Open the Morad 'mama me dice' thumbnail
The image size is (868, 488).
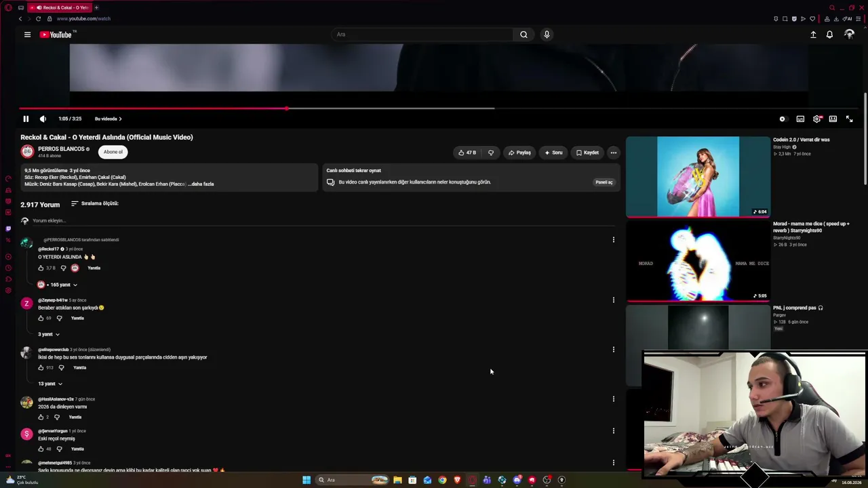click(x=698, y=262)
